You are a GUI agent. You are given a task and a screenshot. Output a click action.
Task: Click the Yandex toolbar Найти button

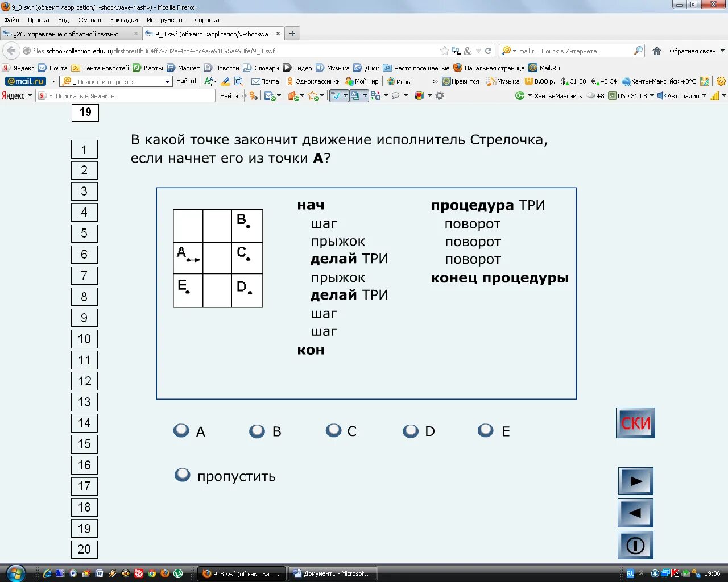229,95
